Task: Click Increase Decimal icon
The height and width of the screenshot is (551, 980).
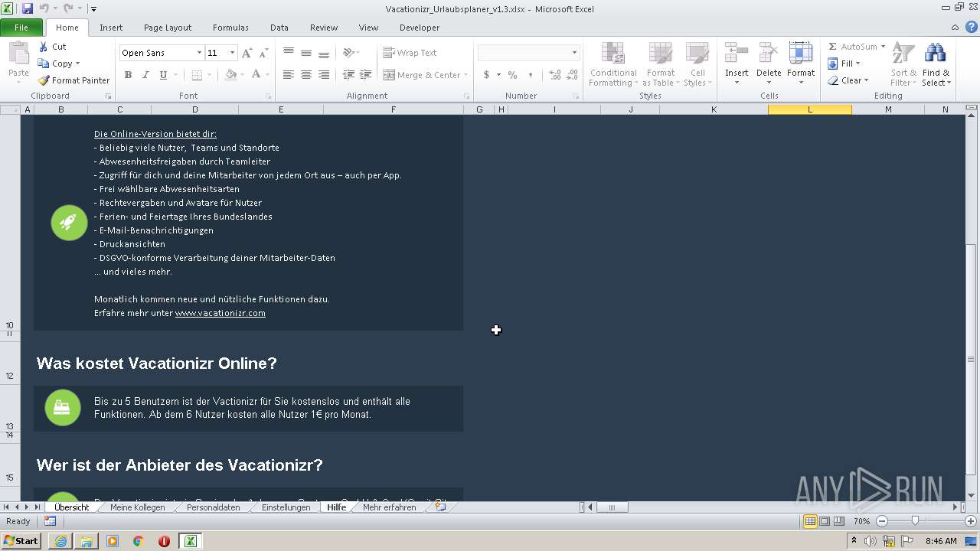Action: (x=555, y=75)
